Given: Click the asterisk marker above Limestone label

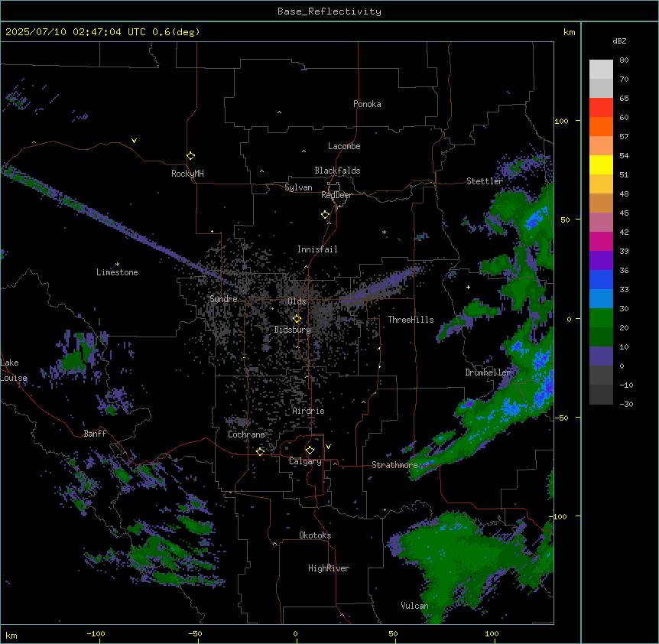Looking at the screenshot, I should point(117,265).
